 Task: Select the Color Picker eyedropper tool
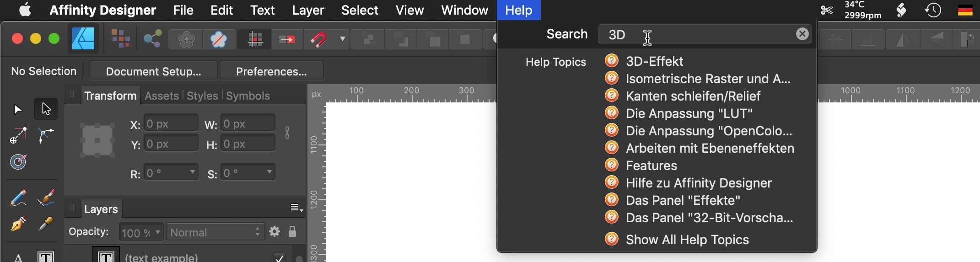(x=46, y=224)
